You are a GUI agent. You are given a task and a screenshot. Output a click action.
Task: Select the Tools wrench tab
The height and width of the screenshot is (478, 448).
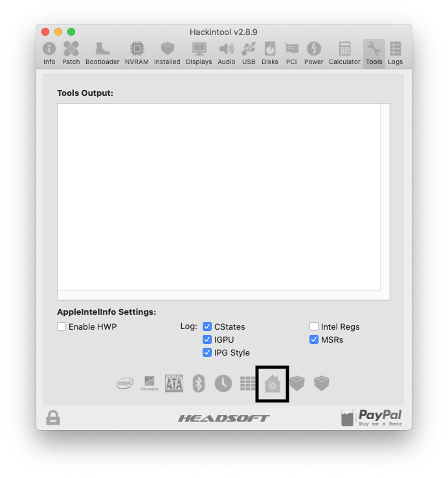point(374,53)
